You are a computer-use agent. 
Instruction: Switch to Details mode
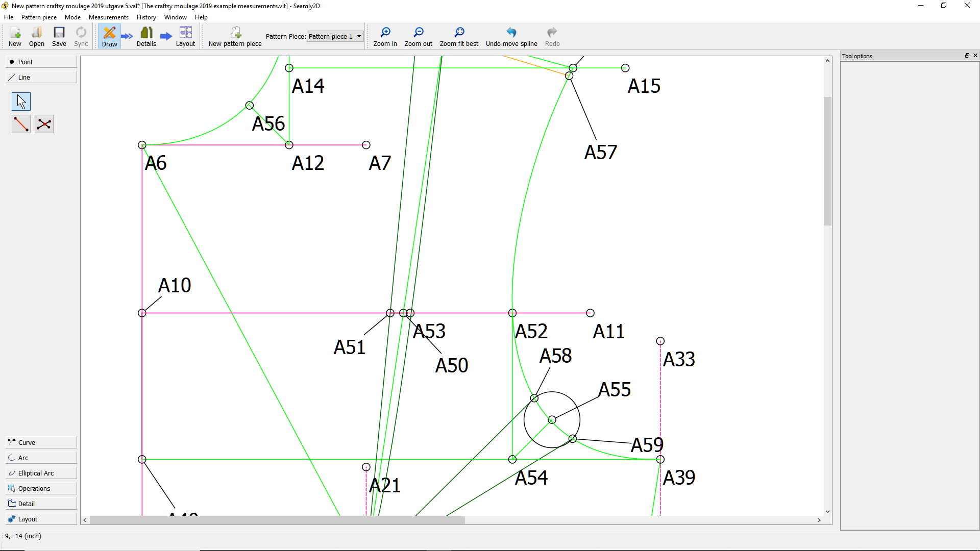[146, 36]
